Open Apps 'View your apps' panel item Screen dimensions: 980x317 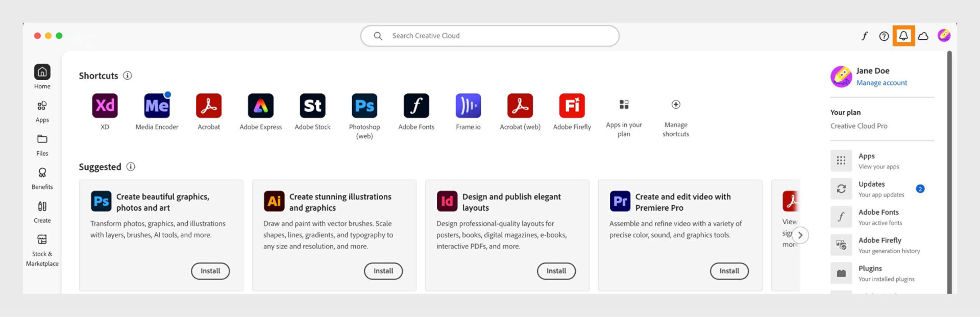coord(883,161)
